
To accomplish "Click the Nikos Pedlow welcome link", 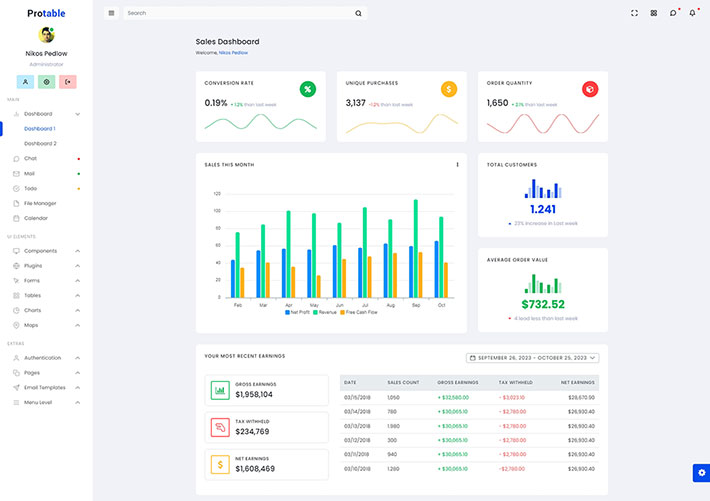I will point(233,52).
